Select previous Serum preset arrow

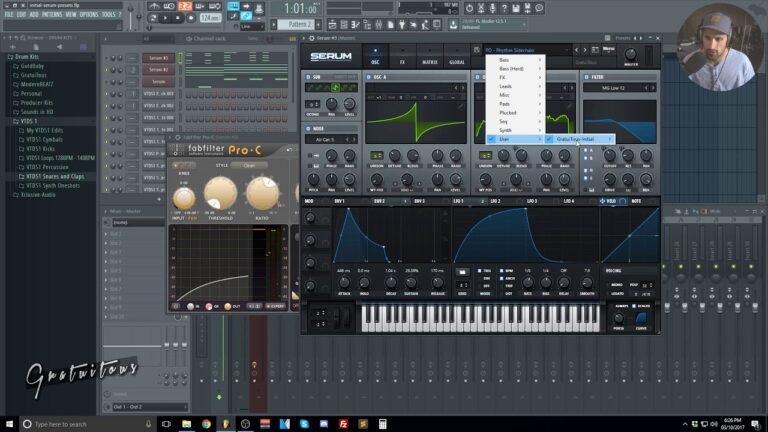click(576, 50)
